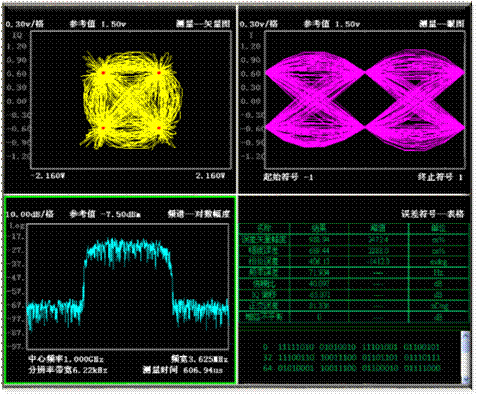Click the scrollbar up arrow beside symbol data
477x395 pixels.
coord(466,334)
